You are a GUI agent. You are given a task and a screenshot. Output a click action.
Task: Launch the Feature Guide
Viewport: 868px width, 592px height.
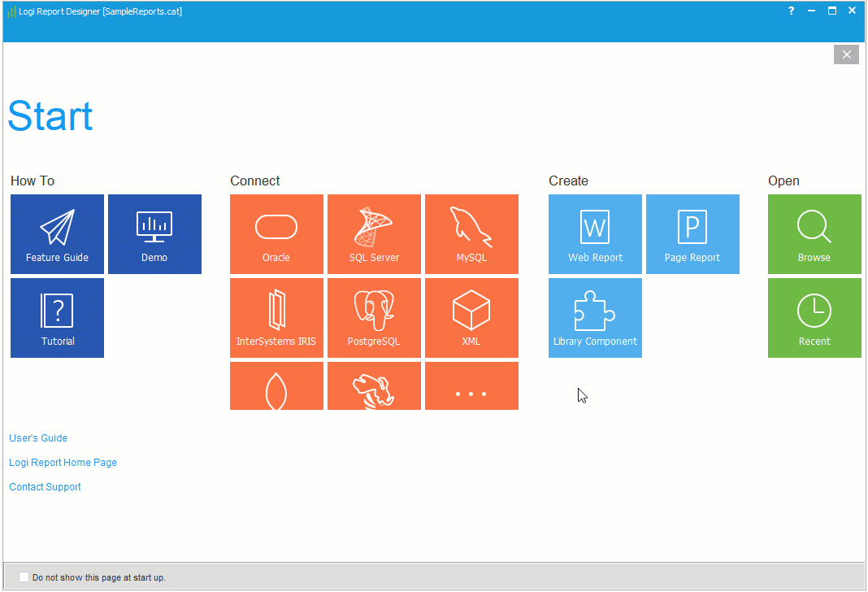[x=57, y=234]
